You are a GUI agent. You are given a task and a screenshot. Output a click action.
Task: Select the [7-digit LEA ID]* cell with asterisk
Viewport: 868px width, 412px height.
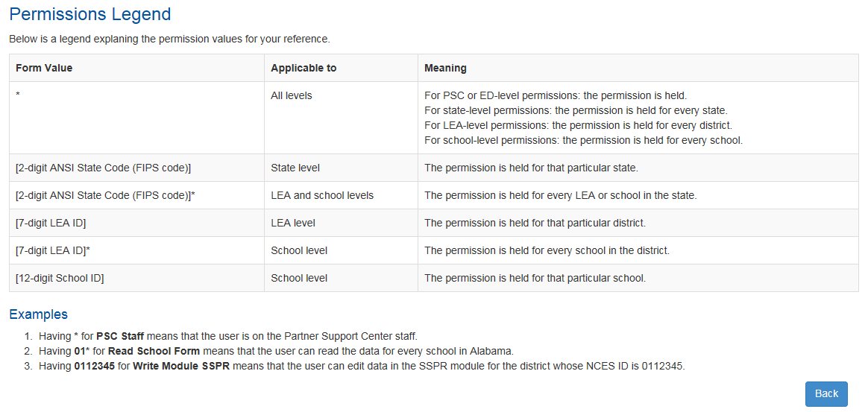click(53, 250)
